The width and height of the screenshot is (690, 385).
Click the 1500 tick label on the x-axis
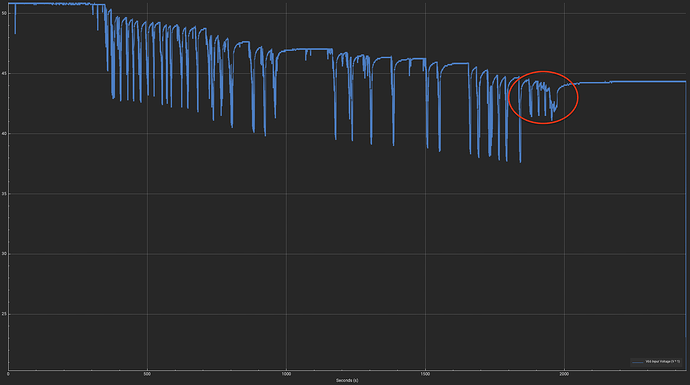[425, 374]
